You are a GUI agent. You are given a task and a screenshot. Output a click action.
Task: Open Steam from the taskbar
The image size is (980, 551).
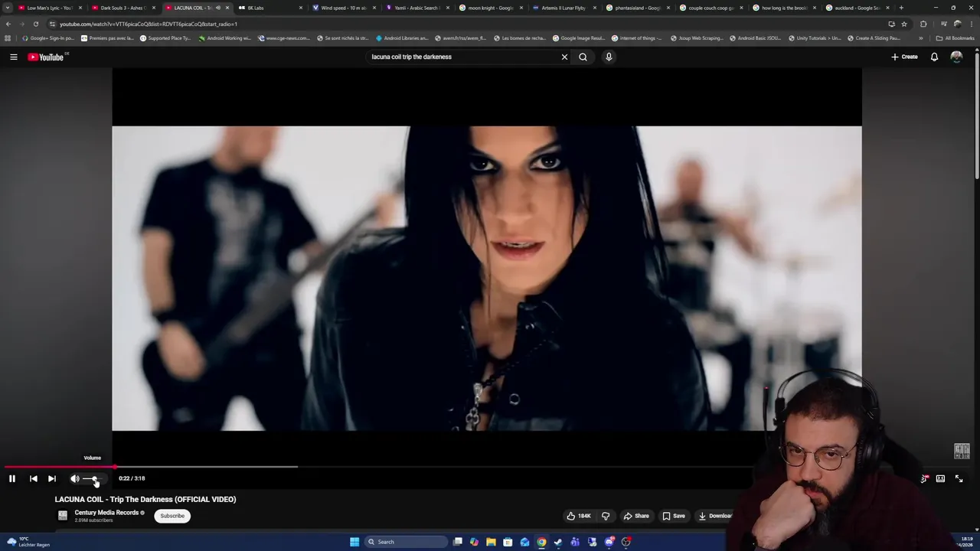558,542
